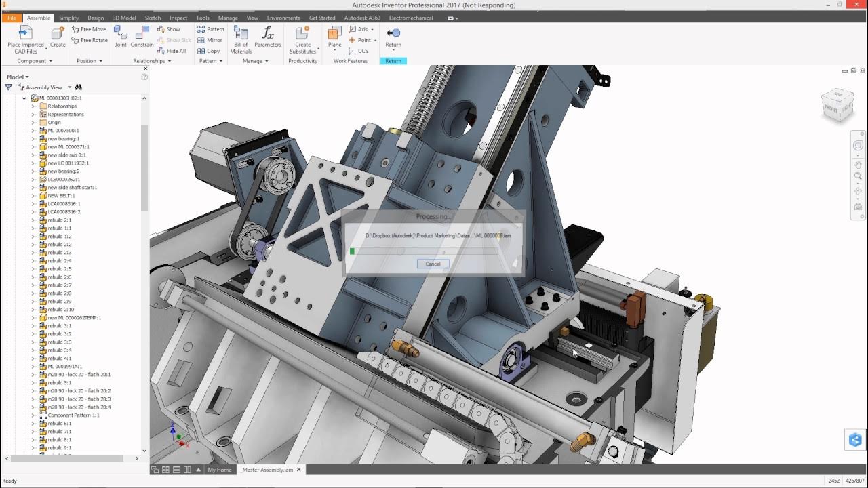Select the Pan hand tool in navigation bar
868x488 pixels.
pyautogui.click(x=858, y=165)
